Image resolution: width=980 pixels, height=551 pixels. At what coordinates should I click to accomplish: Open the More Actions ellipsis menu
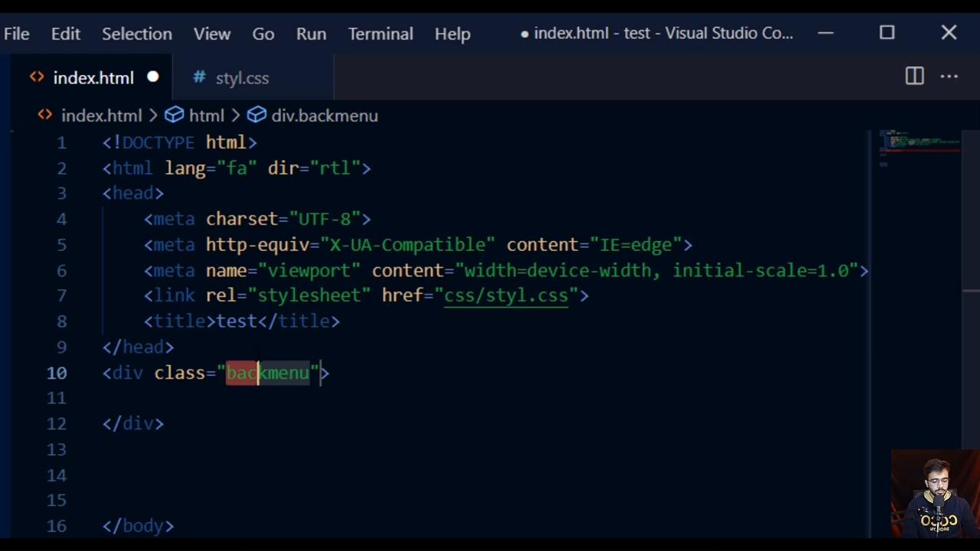tap(949, 77)
